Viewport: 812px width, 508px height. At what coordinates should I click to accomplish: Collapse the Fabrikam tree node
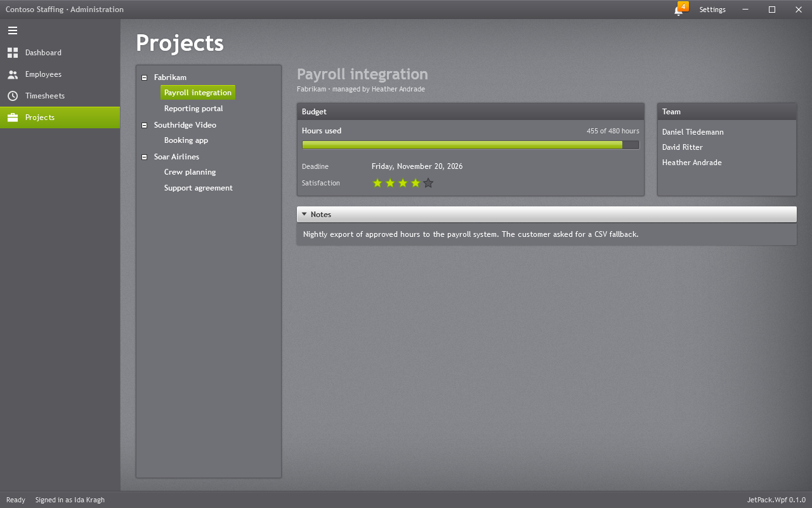click(144, 77)
